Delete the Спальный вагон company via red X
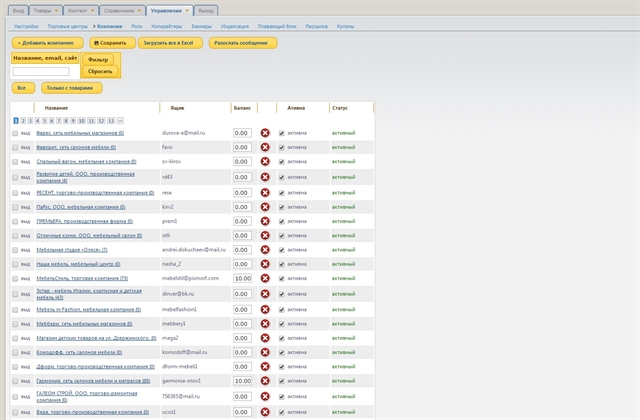640x420 pixels. 265,161
